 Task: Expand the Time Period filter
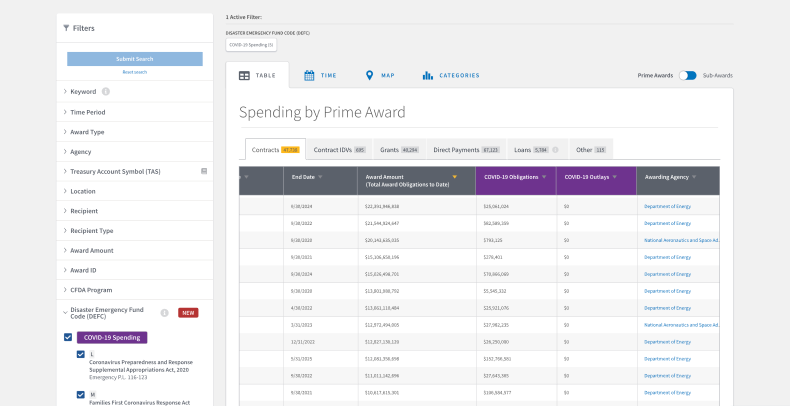[x=87, y=112]
